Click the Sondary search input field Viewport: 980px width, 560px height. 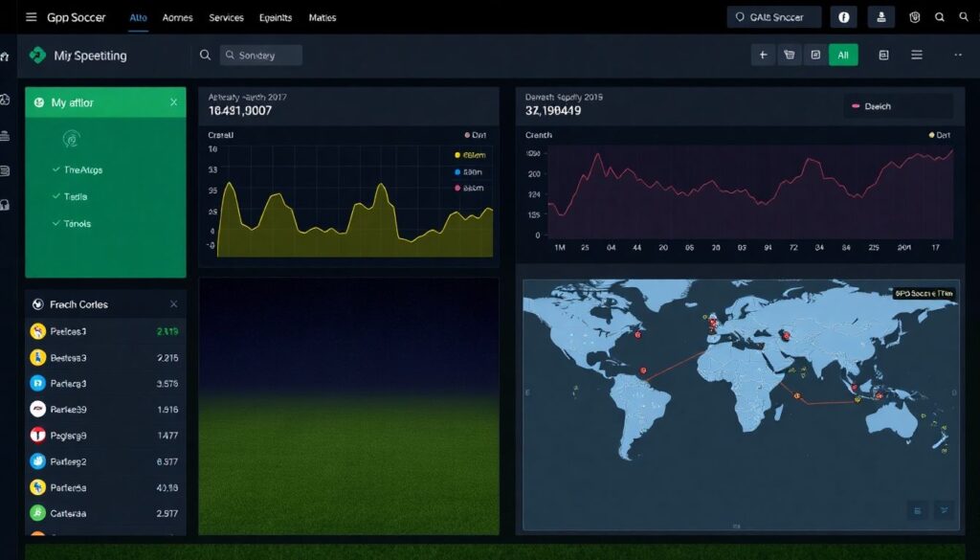click(261, 56)
